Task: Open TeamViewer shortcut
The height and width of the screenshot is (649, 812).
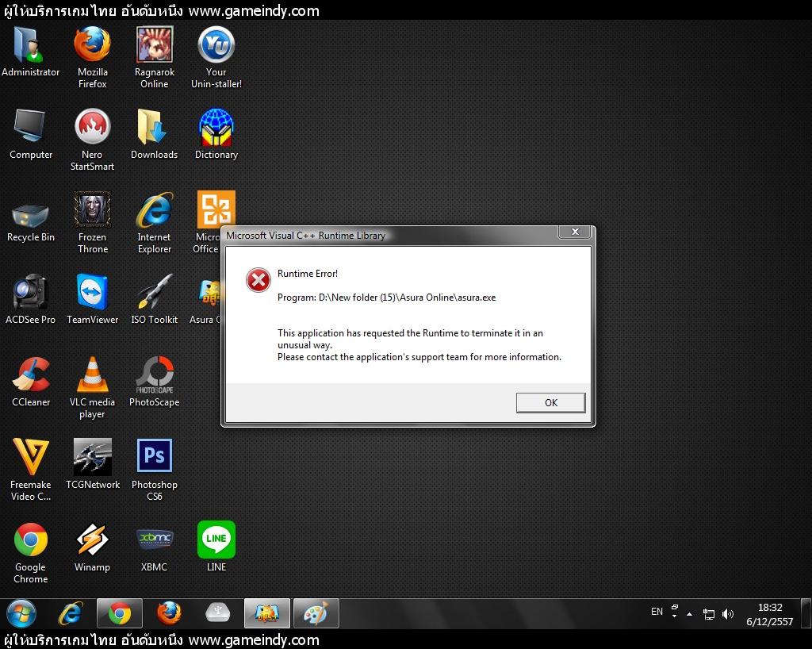Action: tap(92, 299)
